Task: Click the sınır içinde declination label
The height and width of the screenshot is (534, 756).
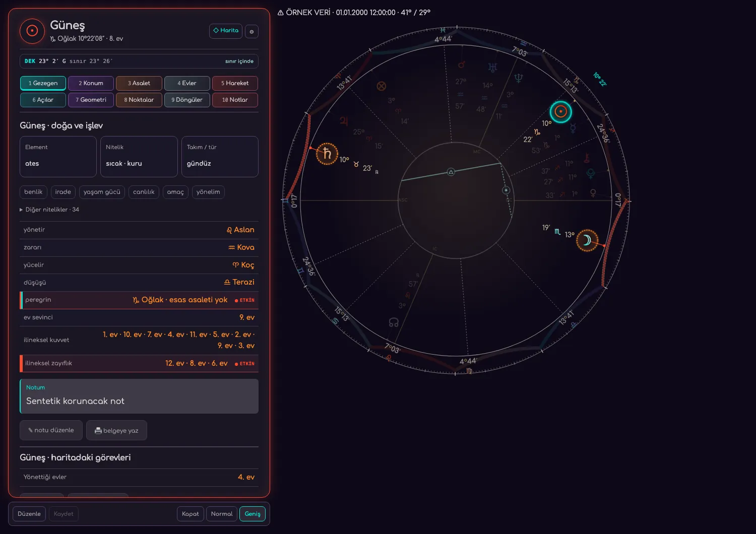Action: (239, 61)
